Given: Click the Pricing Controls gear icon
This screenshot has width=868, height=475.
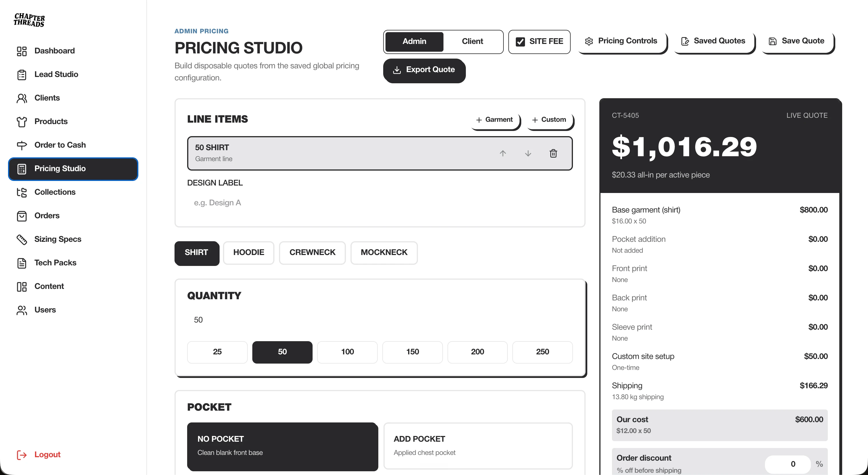Looking at the screenshot, I should coord(589,41).
